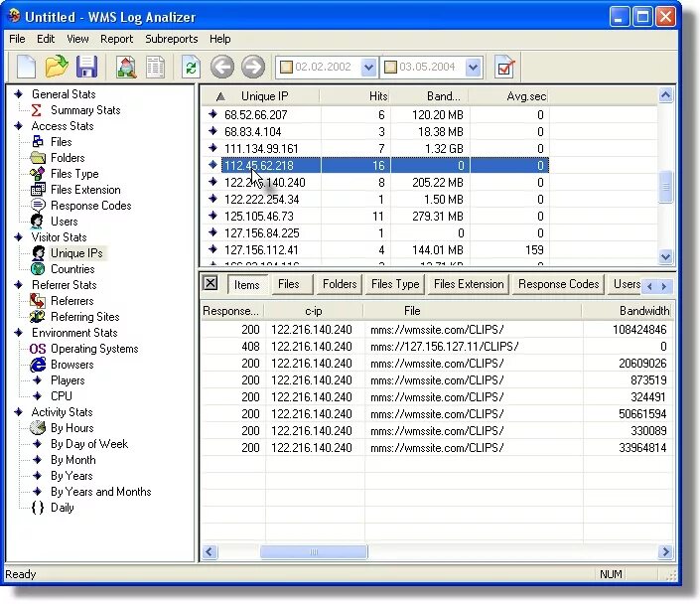Screen dimensions: 700x604
Task: Click the checkmark options toolbar icon
Action: coord(505,68)
